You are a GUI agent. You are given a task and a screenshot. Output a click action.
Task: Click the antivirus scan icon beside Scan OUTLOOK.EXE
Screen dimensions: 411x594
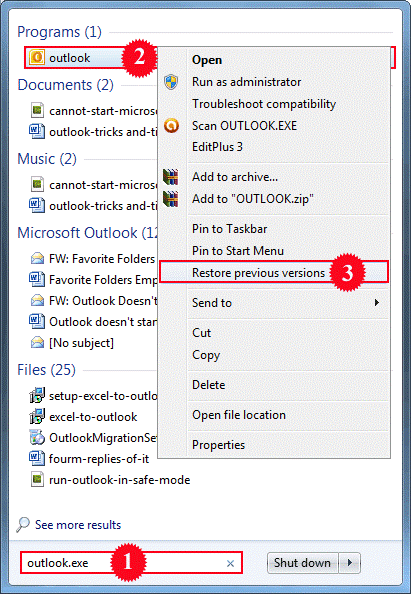coord(171,126)
